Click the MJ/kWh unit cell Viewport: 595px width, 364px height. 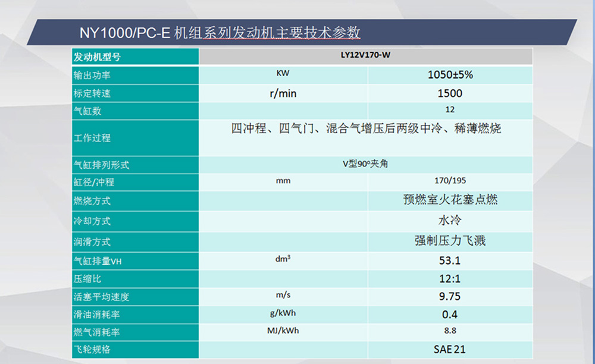pyautogui.click(x=283, y=330)
